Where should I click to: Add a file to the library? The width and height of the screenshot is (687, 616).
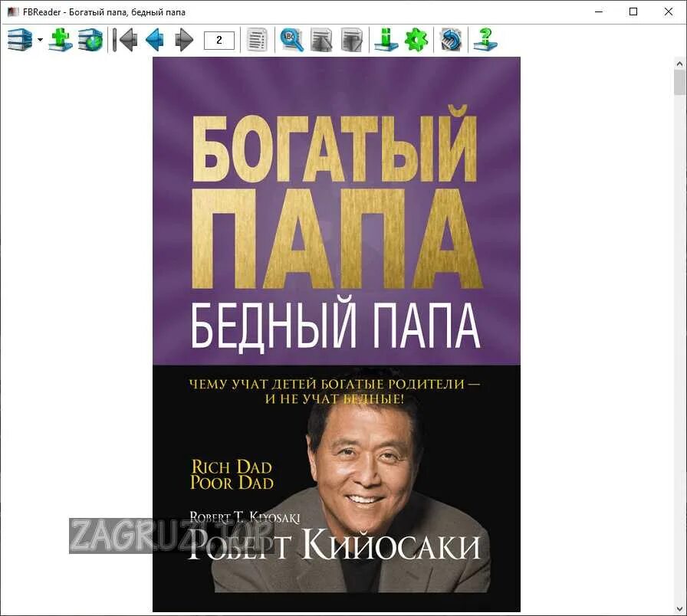click(61, 40)
